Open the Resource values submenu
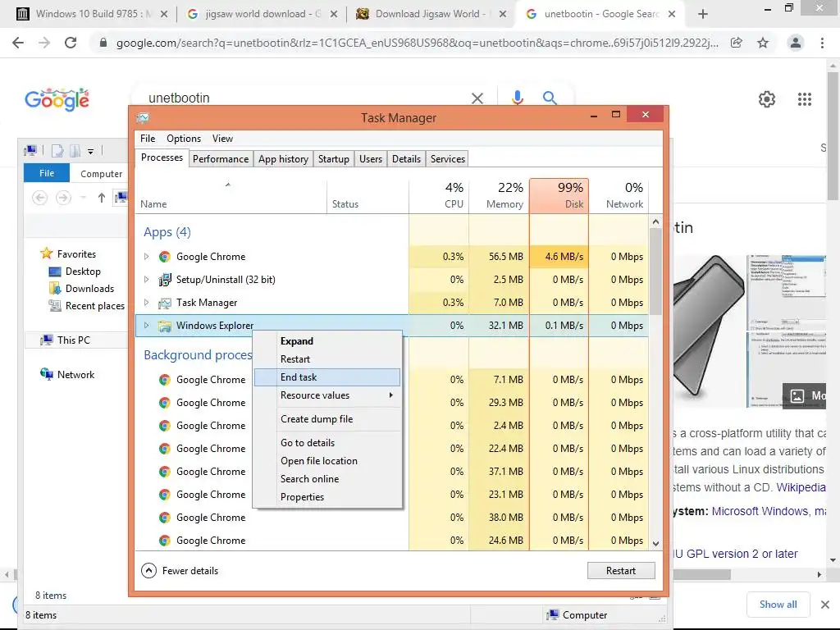The height and width of the screenshot is (630, 840). pyautogui.click(x=327, y=395)
